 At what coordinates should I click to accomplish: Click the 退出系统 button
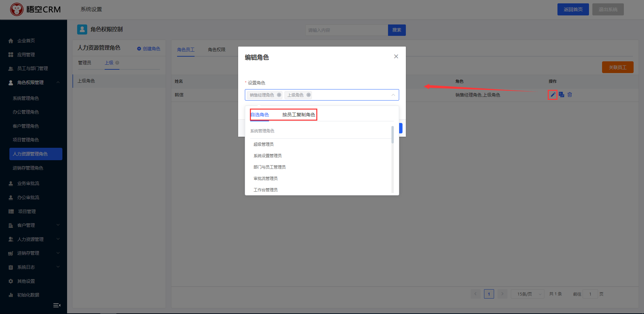pos(608,9)
